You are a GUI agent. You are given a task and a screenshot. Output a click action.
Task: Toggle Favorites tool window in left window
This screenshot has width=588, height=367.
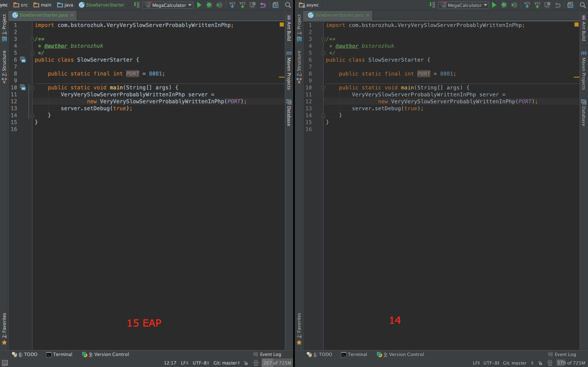(x=4, y=329)
